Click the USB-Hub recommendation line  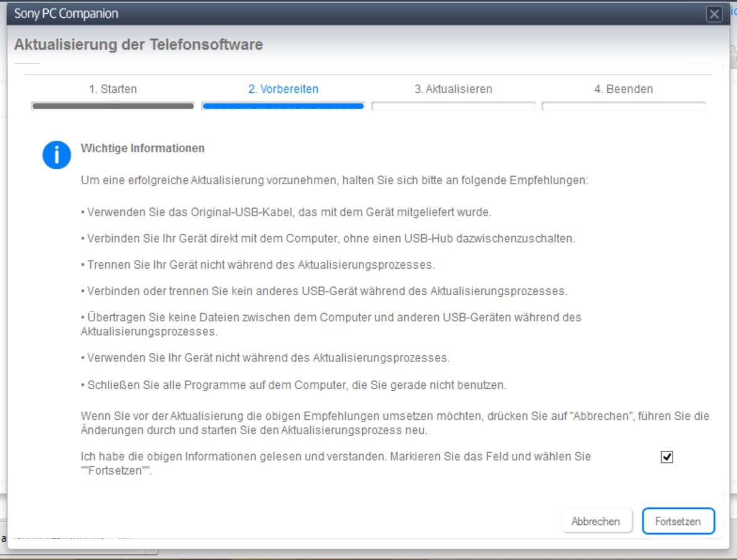[328, 239]
